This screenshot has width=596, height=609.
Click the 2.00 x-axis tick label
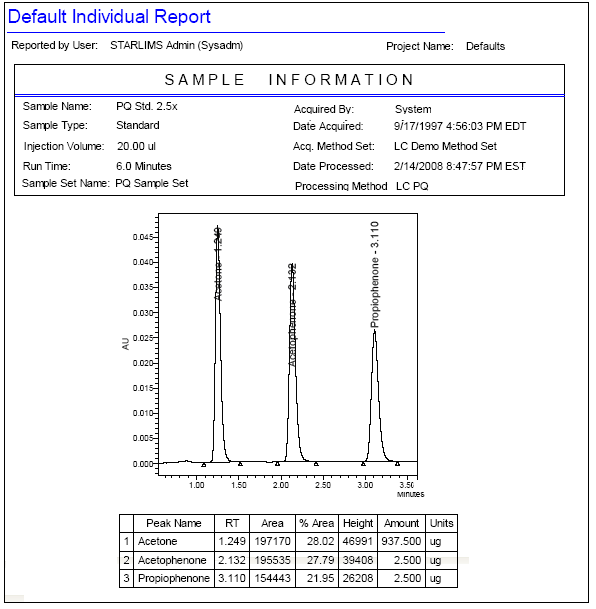click(281, 485)
